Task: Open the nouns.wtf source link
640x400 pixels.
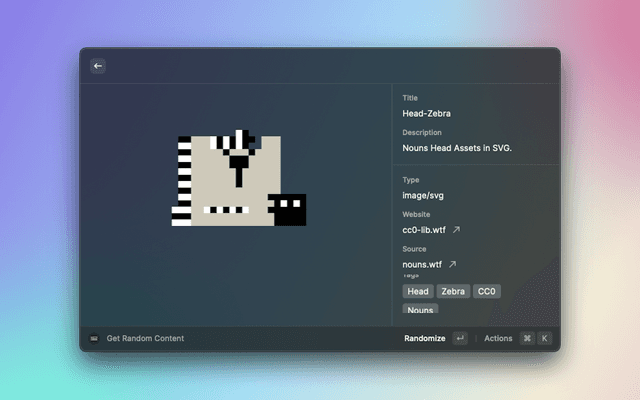Action: pos(422,265)
